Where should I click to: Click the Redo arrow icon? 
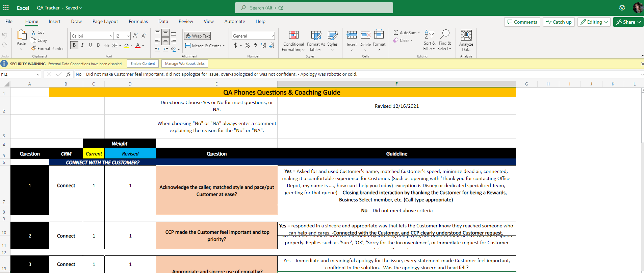point(5,45)
